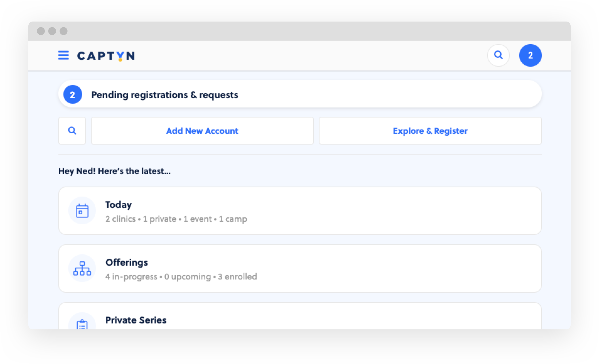This screenshot has height=364, width=599.
Task: Open the hamburger navigation menu
Action: (x=64, y=55)
